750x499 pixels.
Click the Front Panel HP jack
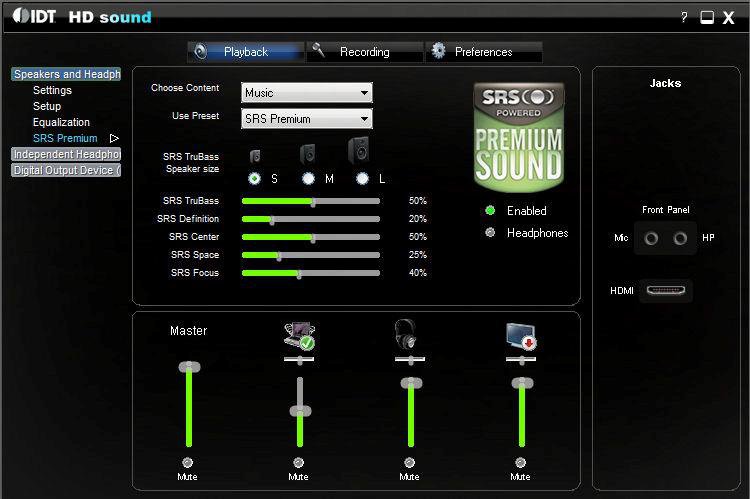[680, 238]
